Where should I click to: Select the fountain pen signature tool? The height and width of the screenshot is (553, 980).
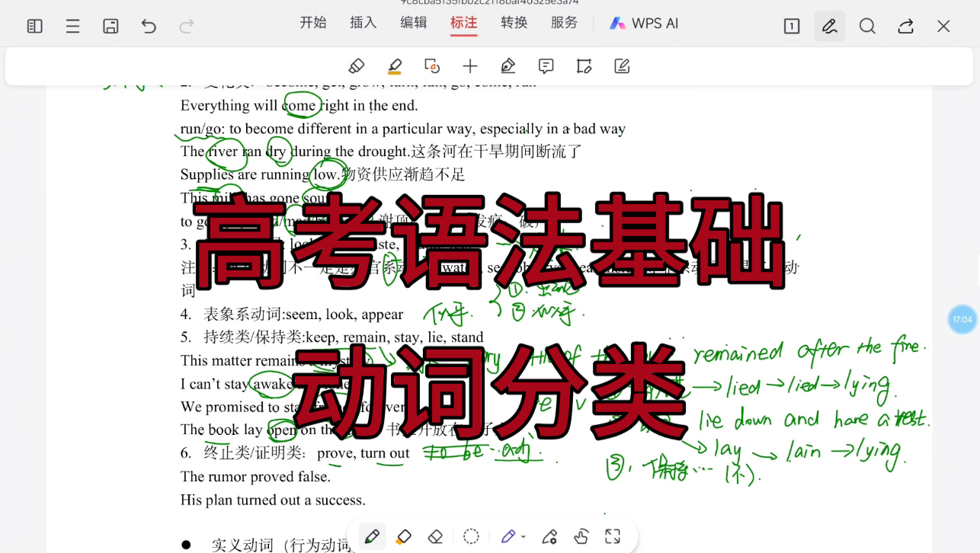pyautogui.click(x=508, y=66)
